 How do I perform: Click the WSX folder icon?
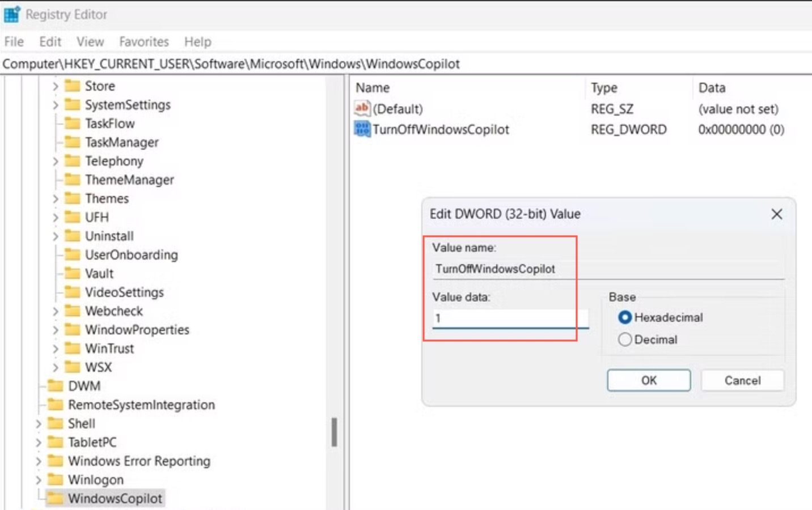(73, 367)
